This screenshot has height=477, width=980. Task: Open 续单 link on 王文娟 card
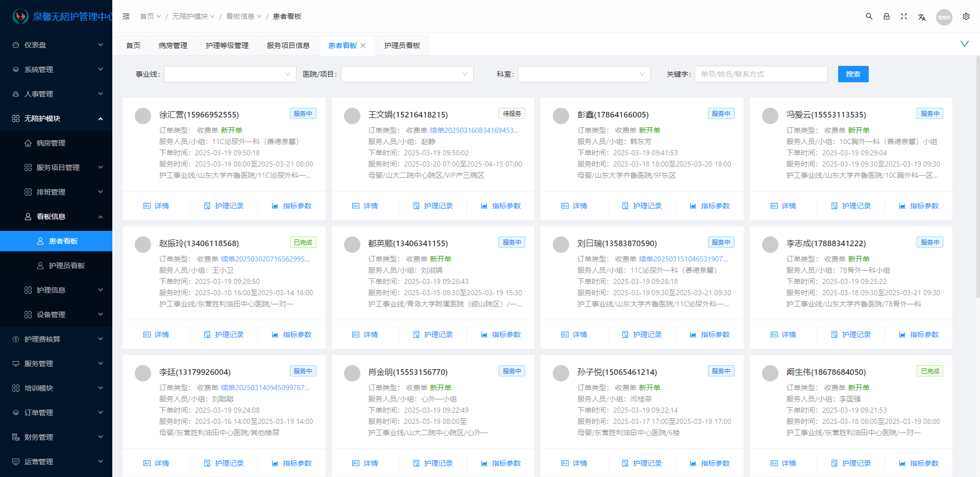click(x=475, y=130)
